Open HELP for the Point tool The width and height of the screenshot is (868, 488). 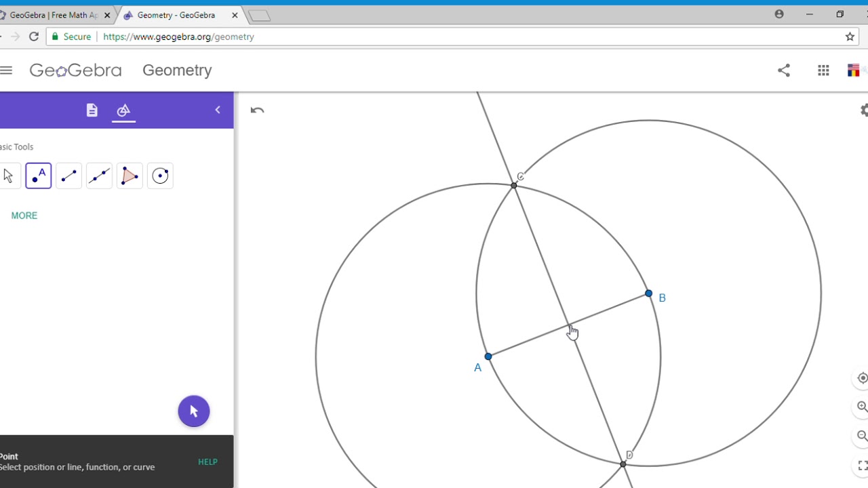pyautogui.click(x=208, y=462)
